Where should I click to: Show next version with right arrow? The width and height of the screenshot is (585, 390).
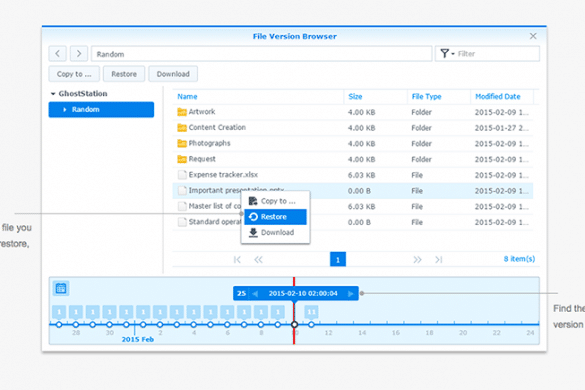350,294
